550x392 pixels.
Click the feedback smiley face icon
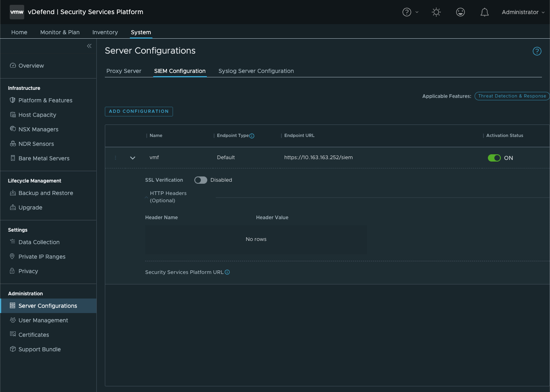pyautogui.click(x=460, y=12)
